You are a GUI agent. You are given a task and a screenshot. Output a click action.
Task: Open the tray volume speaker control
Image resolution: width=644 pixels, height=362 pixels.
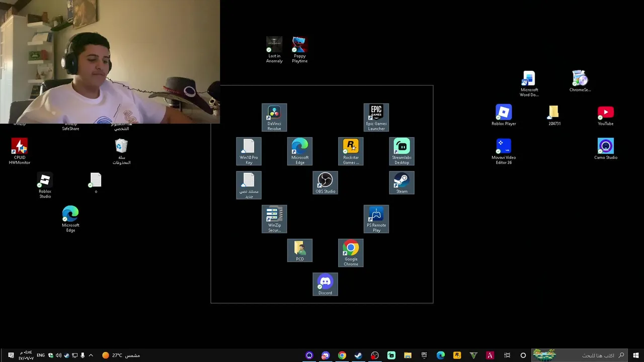pyautogui.click(x=58, y=355)
